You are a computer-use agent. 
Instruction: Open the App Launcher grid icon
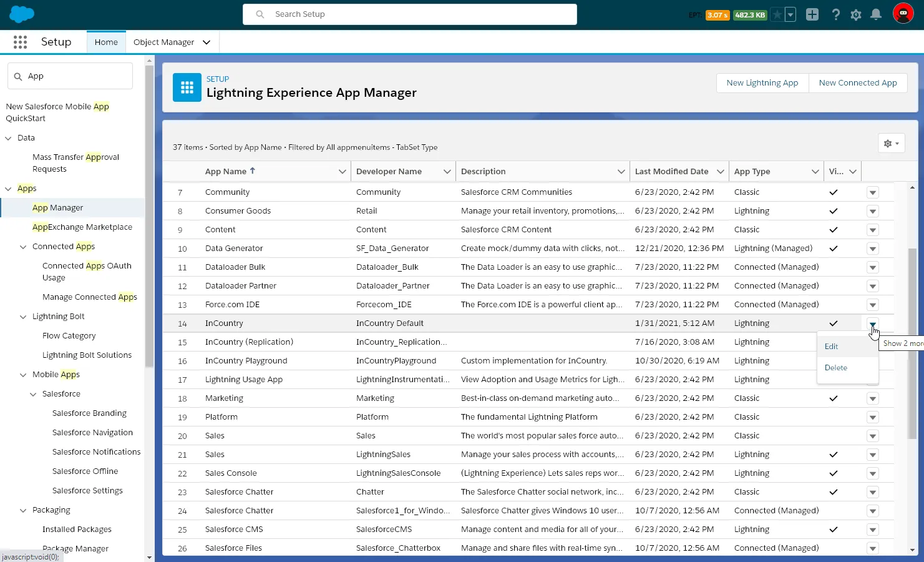20,42
